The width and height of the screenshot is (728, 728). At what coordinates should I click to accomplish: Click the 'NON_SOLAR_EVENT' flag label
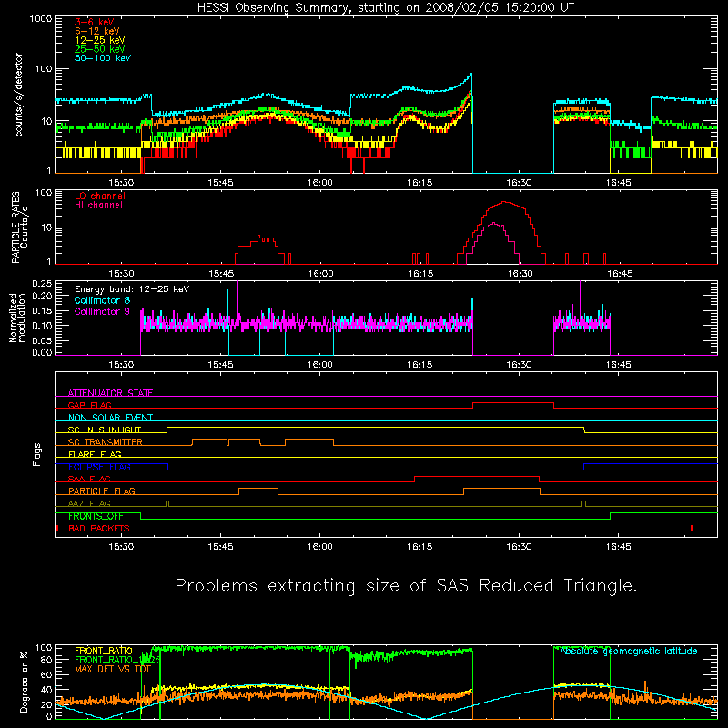click(x=110, y=418)
